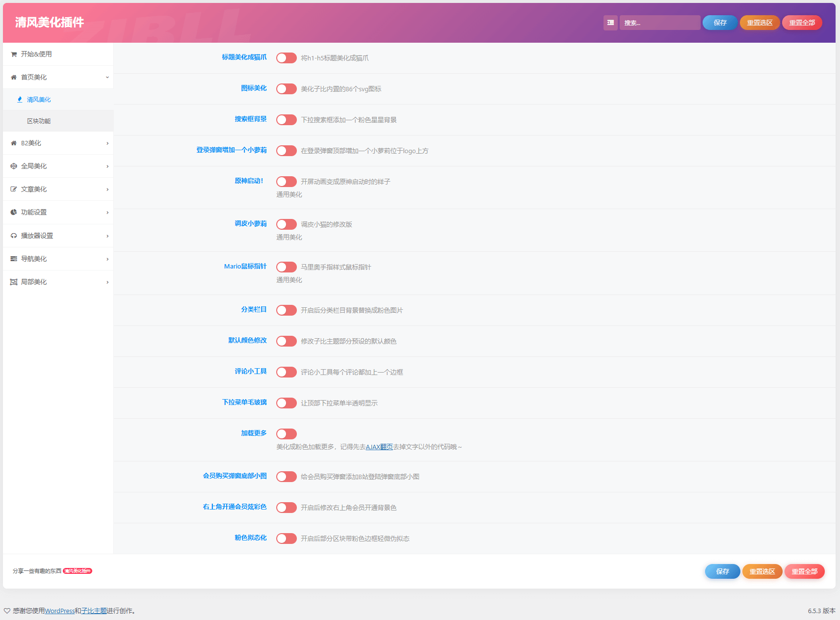Viewport: 840px width, 620px height.
Task: Click the description 开屏动画变成原神启动时的样子
Action: tap(345, 182)
